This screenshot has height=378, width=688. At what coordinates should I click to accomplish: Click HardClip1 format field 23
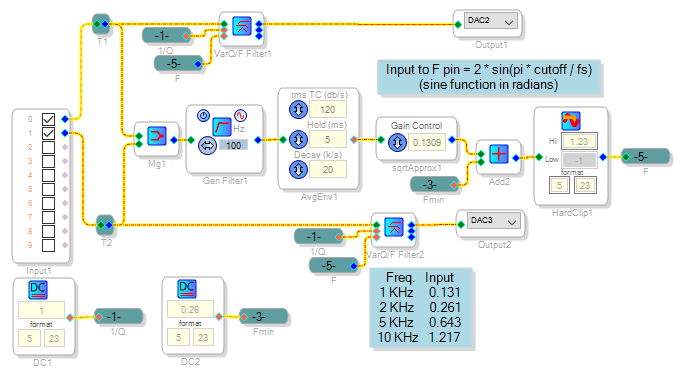click(584, 185)
